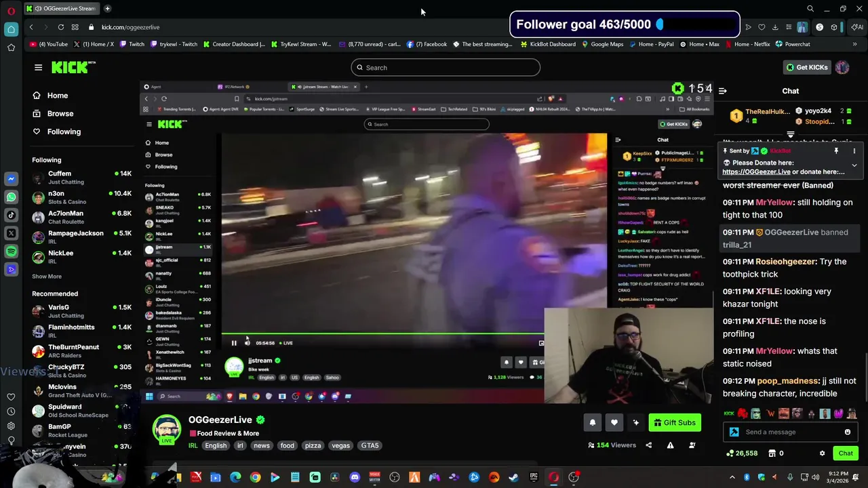Image resolution: width=868 pixels, height=488 pixels.
Task: Report stream with warning triangle icon
Action: pos(670,445)
